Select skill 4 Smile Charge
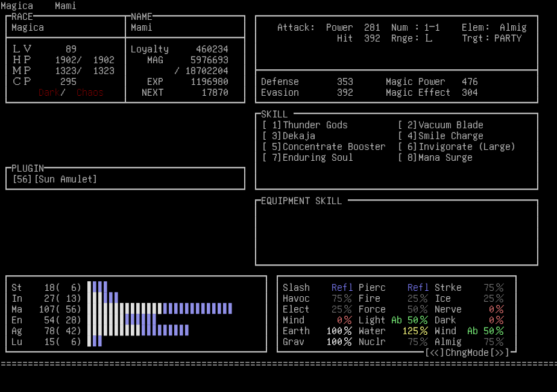The image size is (557, 392). 441,136
